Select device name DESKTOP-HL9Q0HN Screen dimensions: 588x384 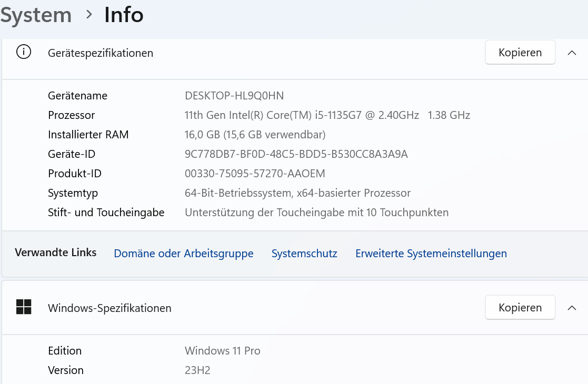[x=234, y=96]
